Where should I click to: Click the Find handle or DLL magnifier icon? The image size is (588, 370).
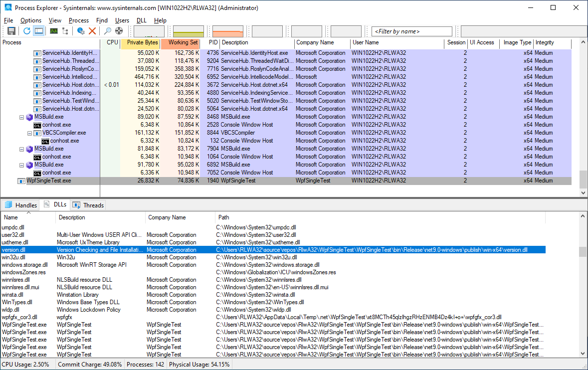[108, 31]
